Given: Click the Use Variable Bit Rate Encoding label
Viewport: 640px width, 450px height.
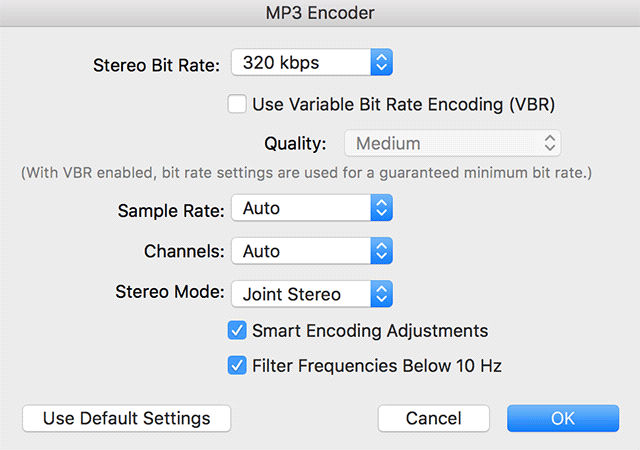Looking at the screenshot, I should click(403, 103).
